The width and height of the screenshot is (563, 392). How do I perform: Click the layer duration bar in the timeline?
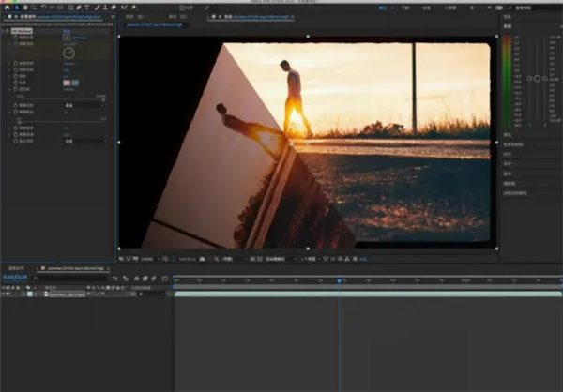pos(368,294)
